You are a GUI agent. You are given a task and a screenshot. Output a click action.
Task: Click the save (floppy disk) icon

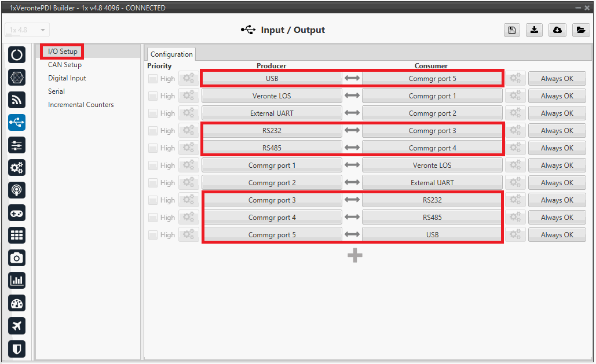point(511,31)
